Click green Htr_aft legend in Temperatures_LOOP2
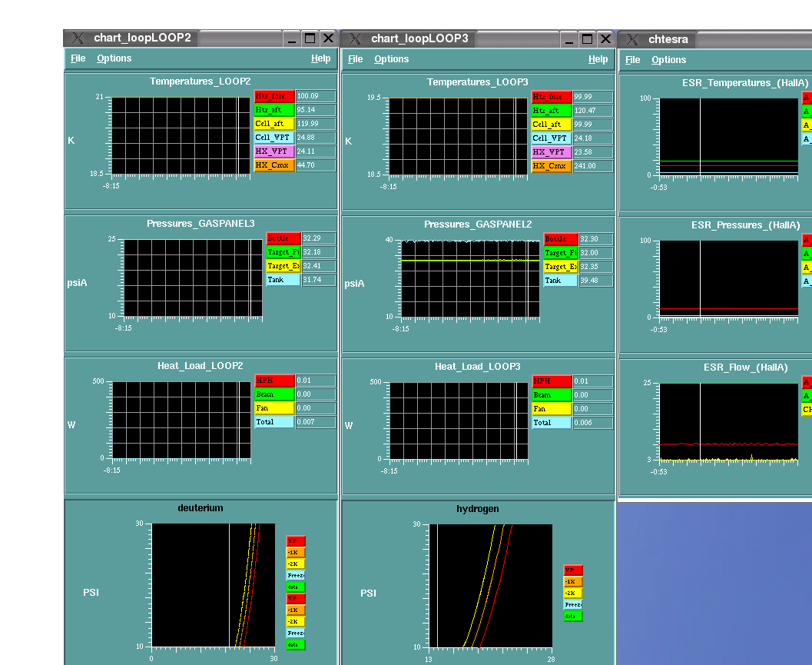Viewport: 812px width, 665px height. point(274,110)
